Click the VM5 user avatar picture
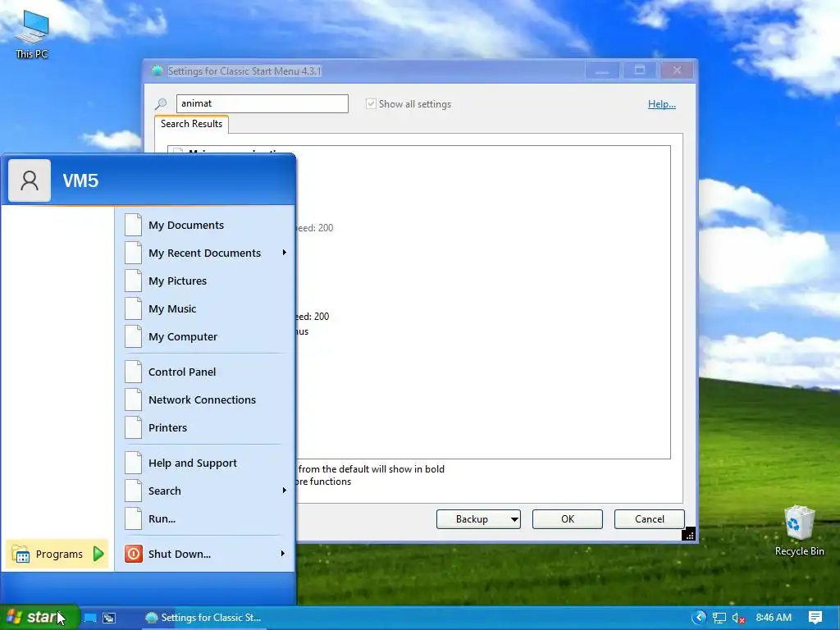 [x=30, y=180]
